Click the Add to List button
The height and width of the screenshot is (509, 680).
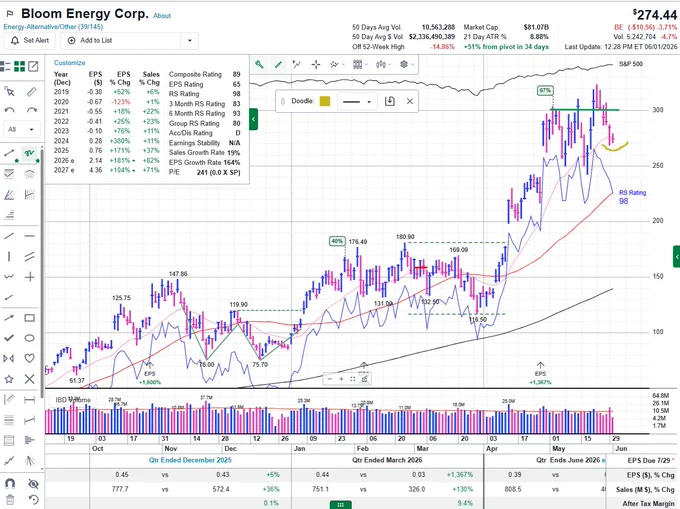click(x=121, y=41)
